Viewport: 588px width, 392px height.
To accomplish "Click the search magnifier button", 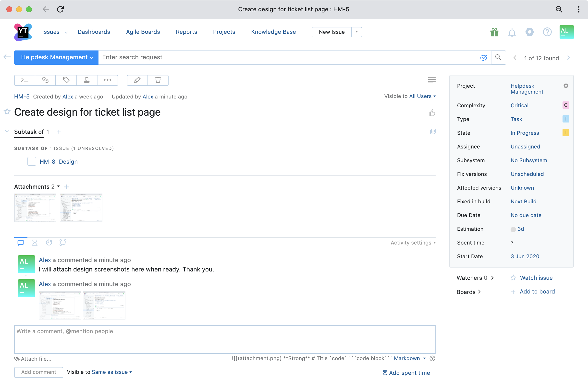I will tap(498, 58).
